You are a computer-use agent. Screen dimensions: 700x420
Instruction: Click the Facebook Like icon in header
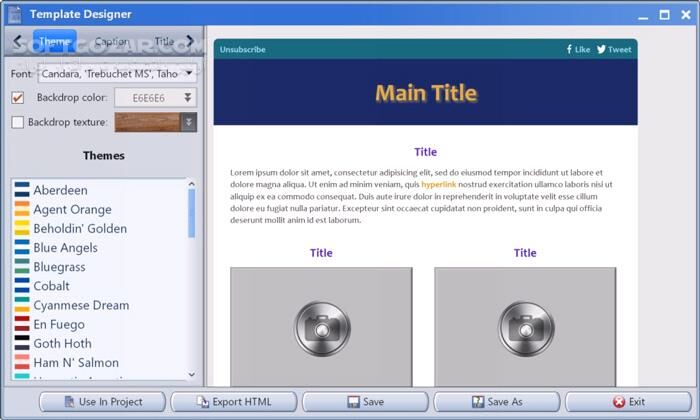(x=569, y=49)
